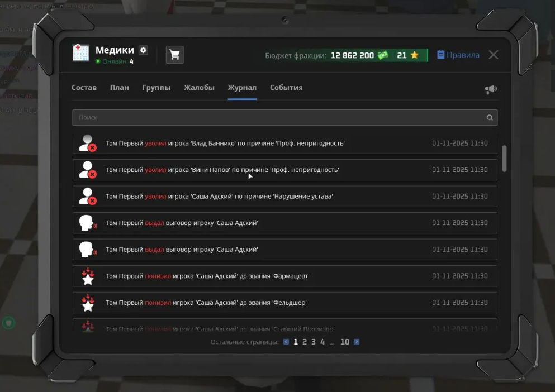Click the reprimand icon on first выговор entry
Viewport: 555px width, 392px height.
pos(87,223)
